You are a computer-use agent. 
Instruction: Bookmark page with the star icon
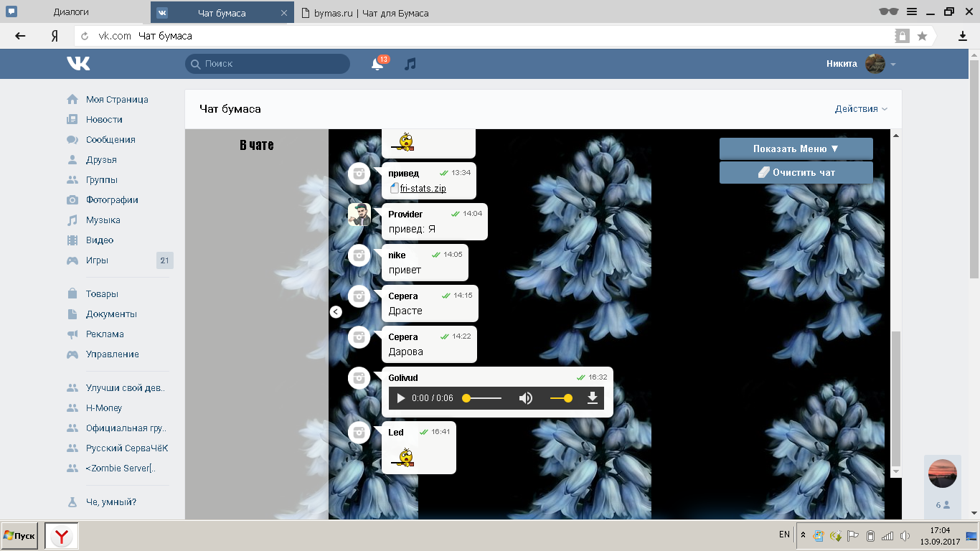(x=922, y=36)
